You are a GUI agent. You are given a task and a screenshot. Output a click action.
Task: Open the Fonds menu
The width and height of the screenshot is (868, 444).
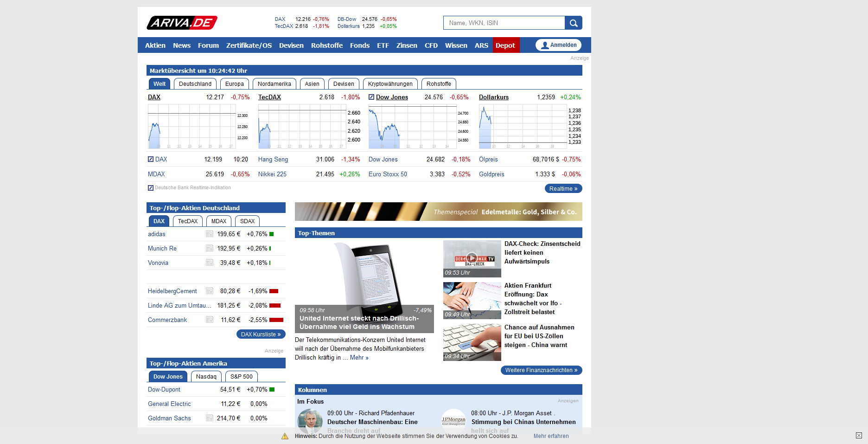360,45
